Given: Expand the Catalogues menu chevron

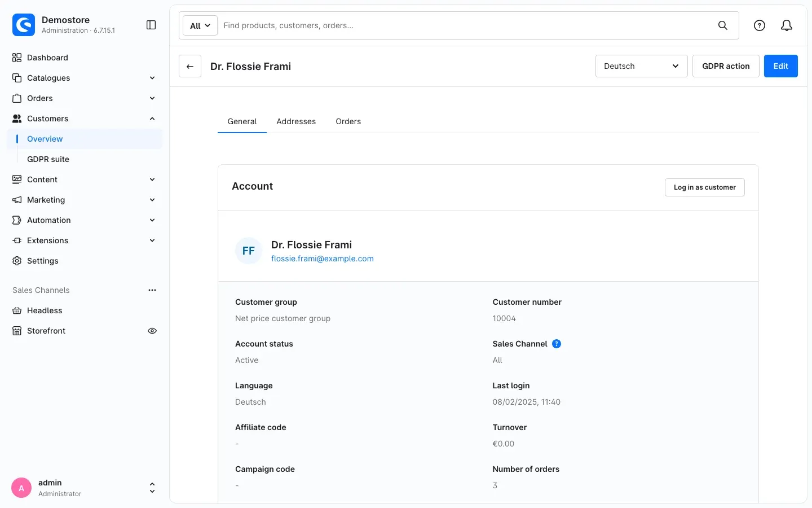Looking at the screenshot, I should click(x=152, y=78).
